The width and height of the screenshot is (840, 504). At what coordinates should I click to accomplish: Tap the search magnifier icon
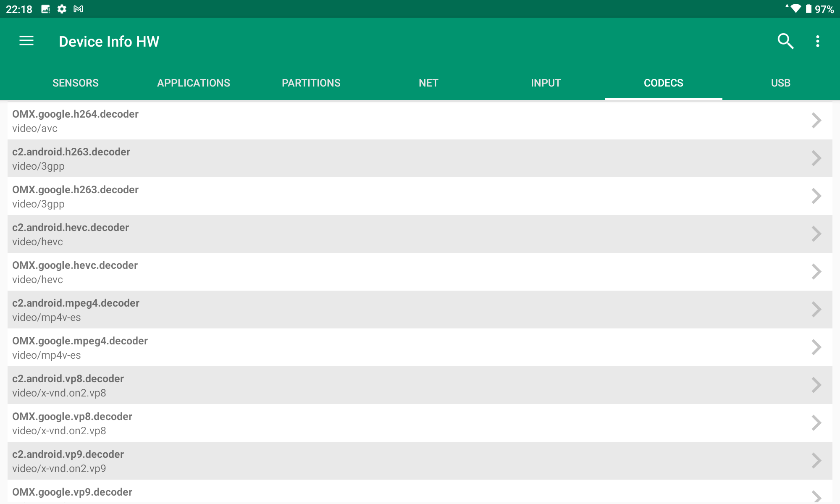point(785,41)
